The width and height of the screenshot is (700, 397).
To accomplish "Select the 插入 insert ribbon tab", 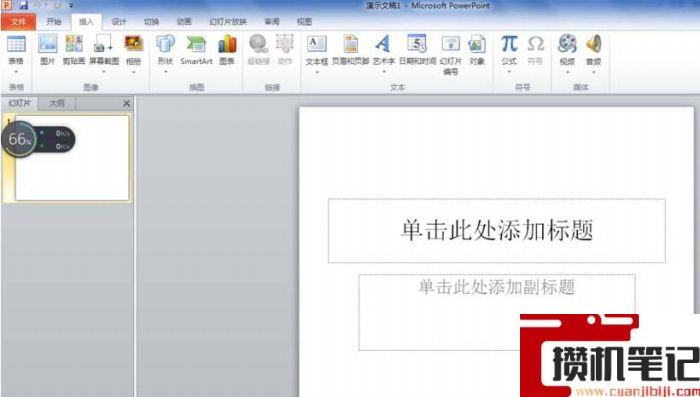I will click(x=86, y=21).
